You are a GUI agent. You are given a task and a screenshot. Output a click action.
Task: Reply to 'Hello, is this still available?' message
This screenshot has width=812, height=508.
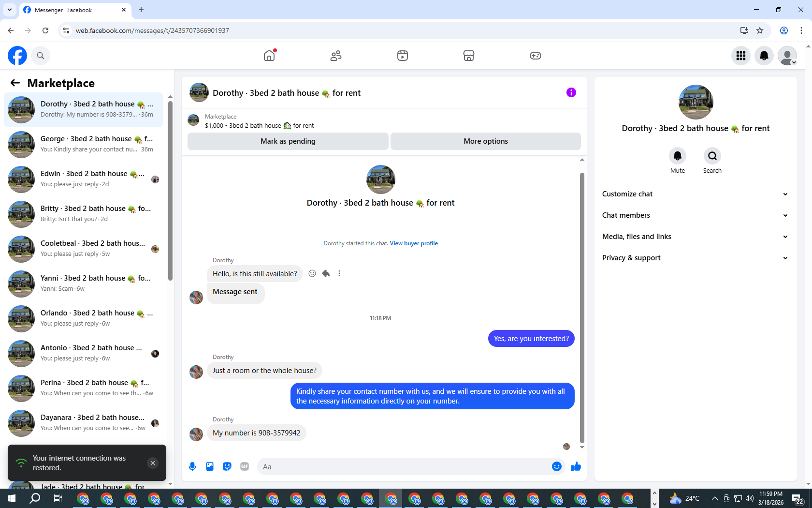pos(326,273)
